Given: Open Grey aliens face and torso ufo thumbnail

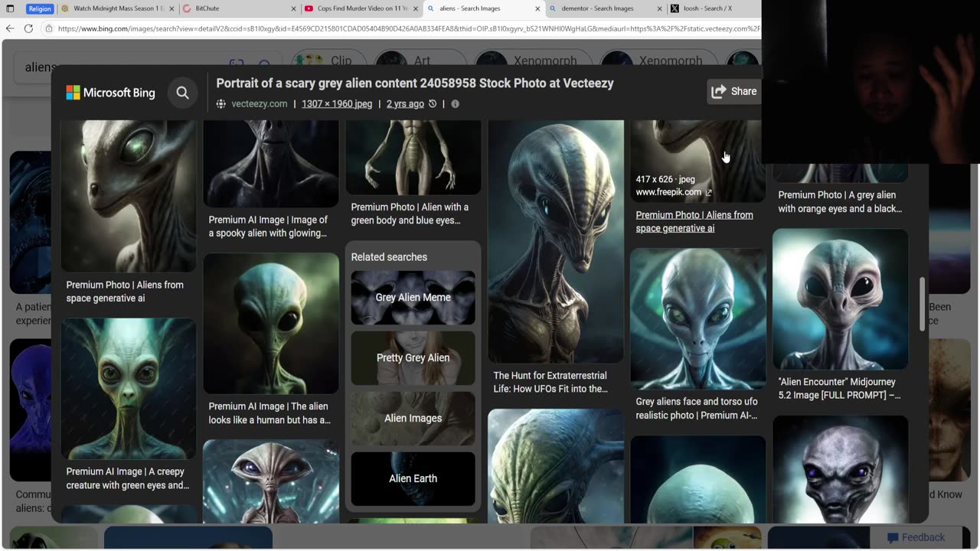Looking at the screenshot, I should [x=698, y=318].
